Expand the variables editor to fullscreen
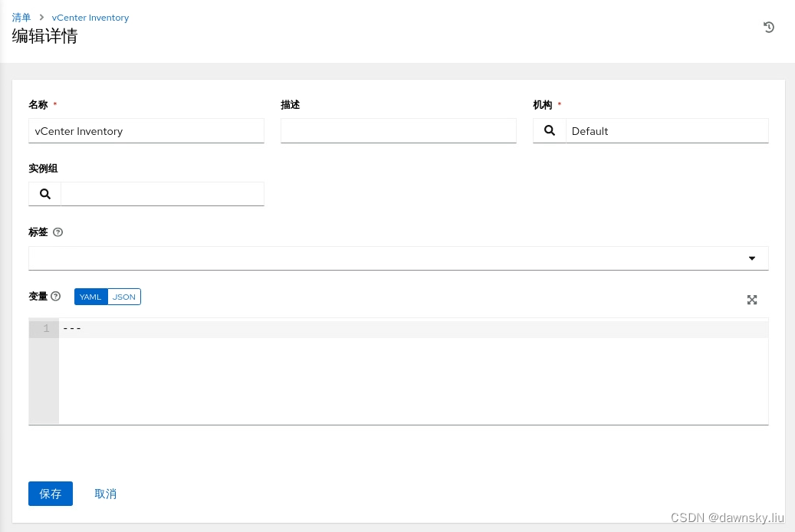This screenshot has width=795, height=532. (x=752, y=300)
